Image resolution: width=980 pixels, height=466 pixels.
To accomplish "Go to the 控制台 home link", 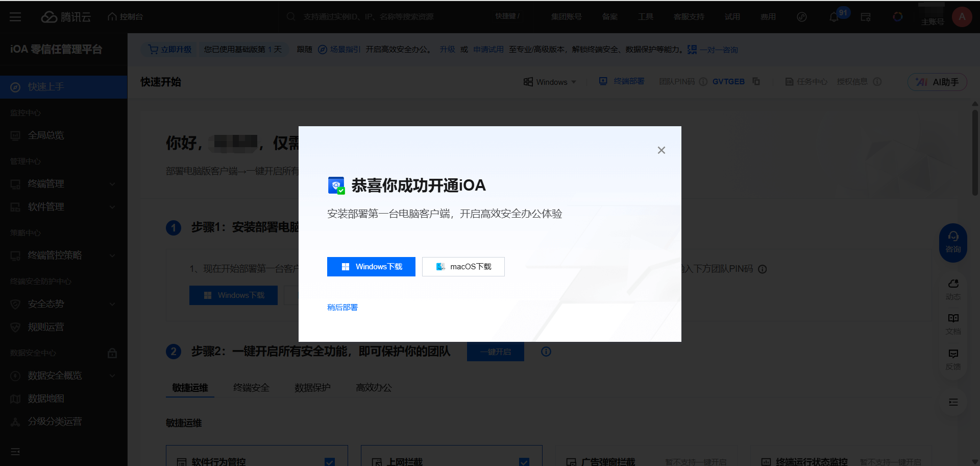I will (x=126, y=17).
